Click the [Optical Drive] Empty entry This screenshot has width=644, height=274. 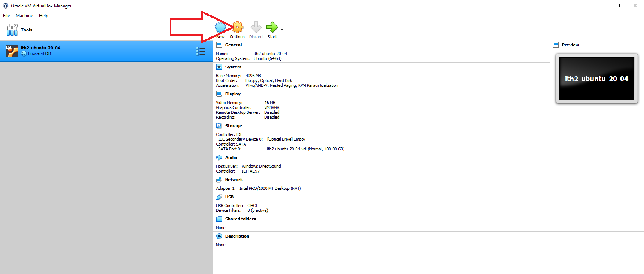[286, 139]
